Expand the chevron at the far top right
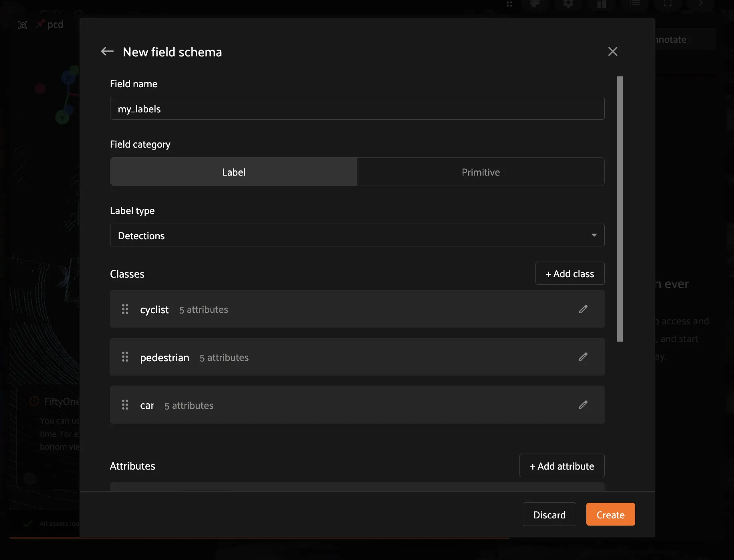 [x=700, y=4]
